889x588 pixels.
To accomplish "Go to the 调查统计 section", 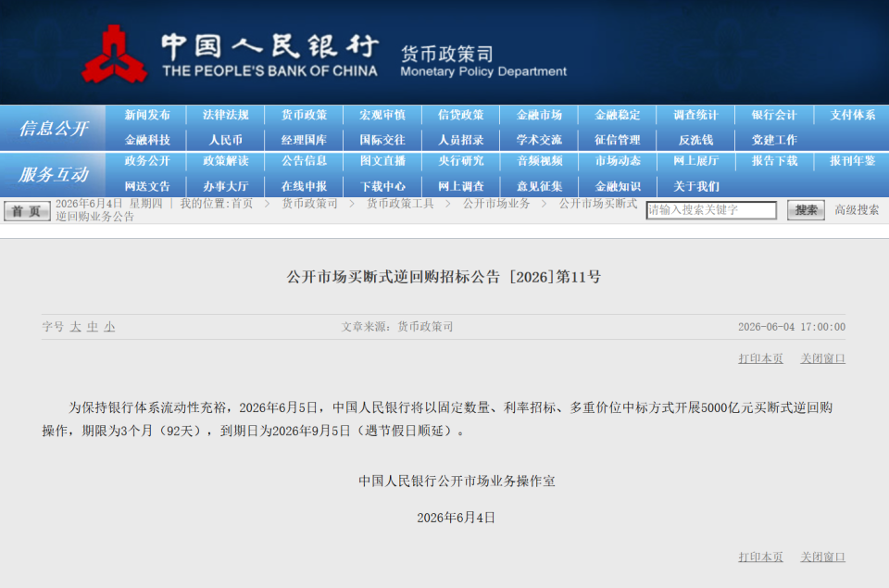I will point(695,115).
